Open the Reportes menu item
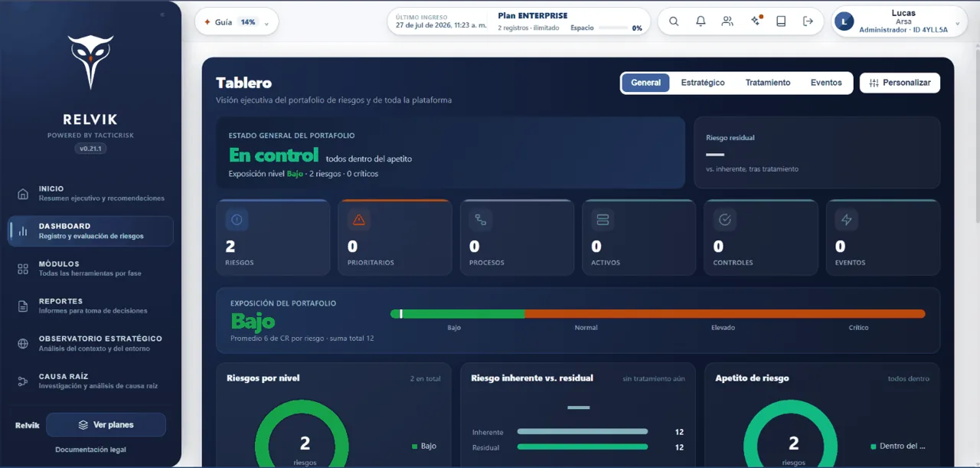This screenshot has width=980, height=468. 91,306
